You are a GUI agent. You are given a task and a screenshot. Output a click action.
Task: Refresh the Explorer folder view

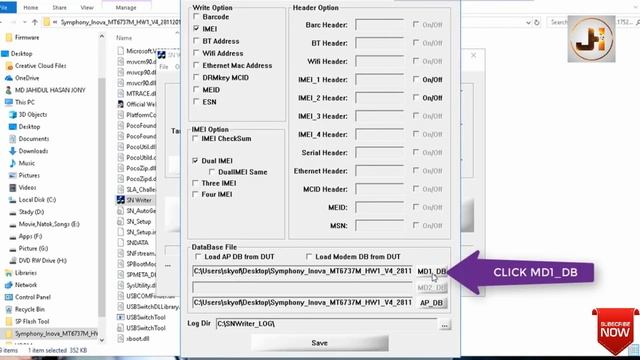tap(537, 22)
